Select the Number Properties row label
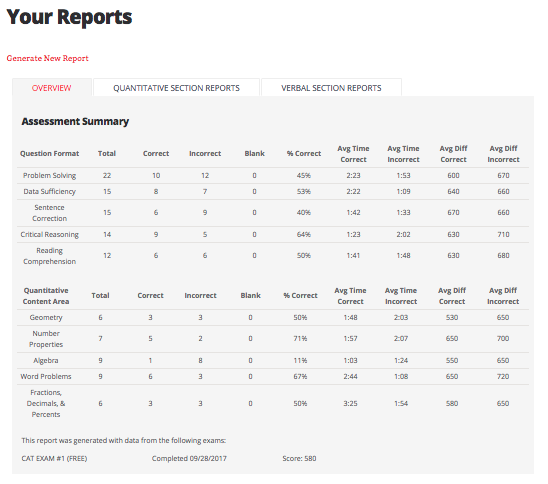 46,339
